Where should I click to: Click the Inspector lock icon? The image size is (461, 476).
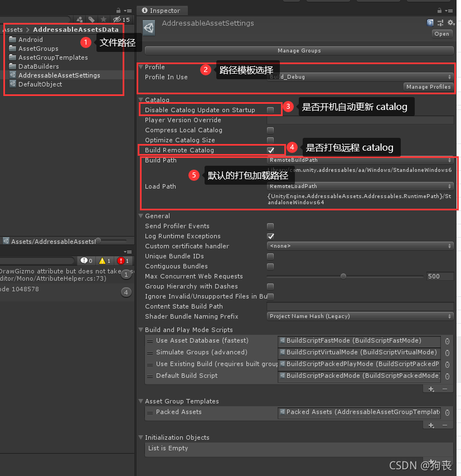pos(439,11)
